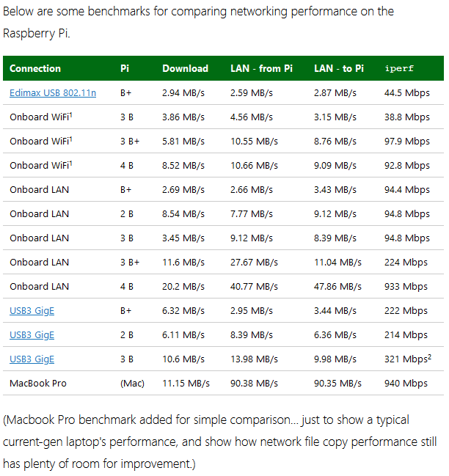449x476 pixels.
Task: Open the USB3 GigE link for 2 B
Action: 32,335
